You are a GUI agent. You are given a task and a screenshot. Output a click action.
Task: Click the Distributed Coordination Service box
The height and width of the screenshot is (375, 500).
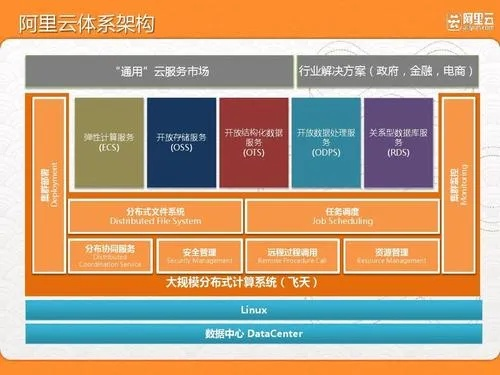(x=110, y=256)
